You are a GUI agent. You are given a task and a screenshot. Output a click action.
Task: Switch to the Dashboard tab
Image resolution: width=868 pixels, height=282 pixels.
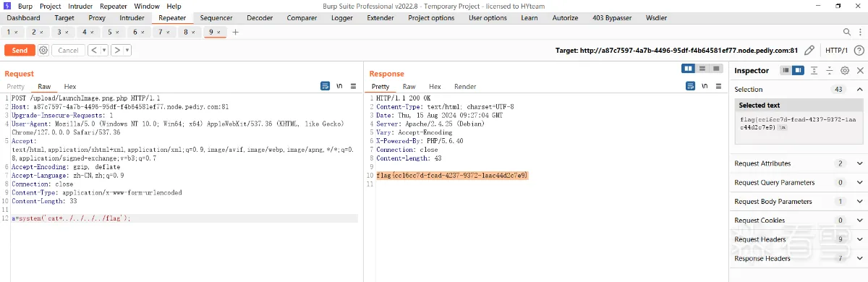(24, 18)
